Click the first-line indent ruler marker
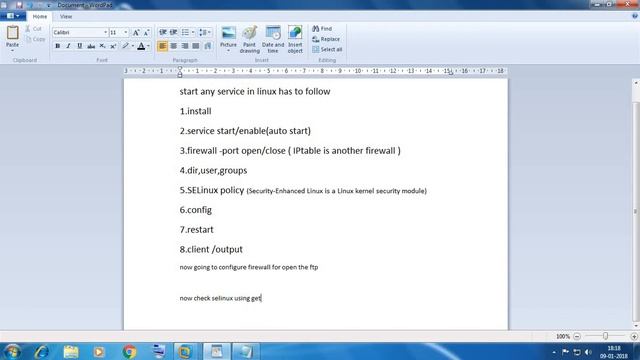This screenshot has width=640, height=360. tap(180, 69)
